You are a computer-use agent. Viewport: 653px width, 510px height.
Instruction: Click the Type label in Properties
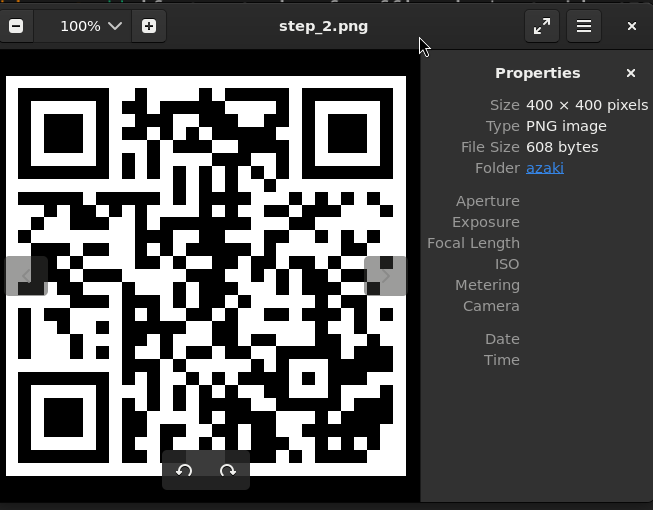(x=503, y=126)
